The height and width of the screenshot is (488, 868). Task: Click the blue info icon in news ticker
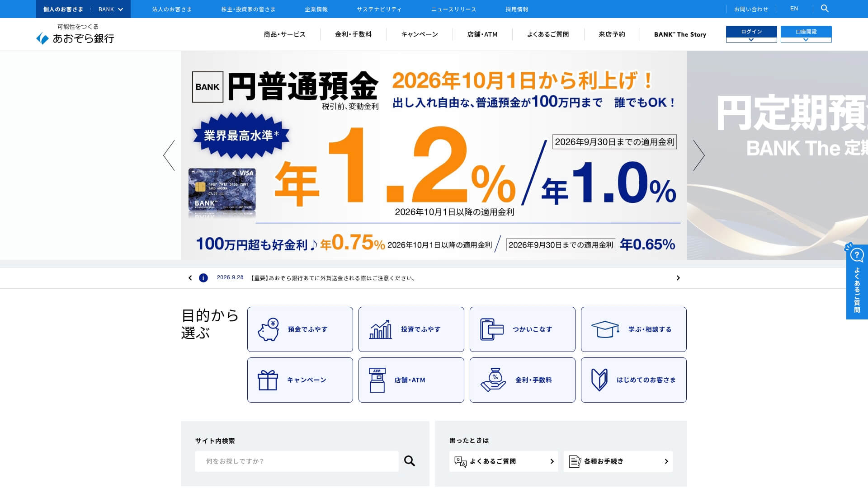[203, 278]
